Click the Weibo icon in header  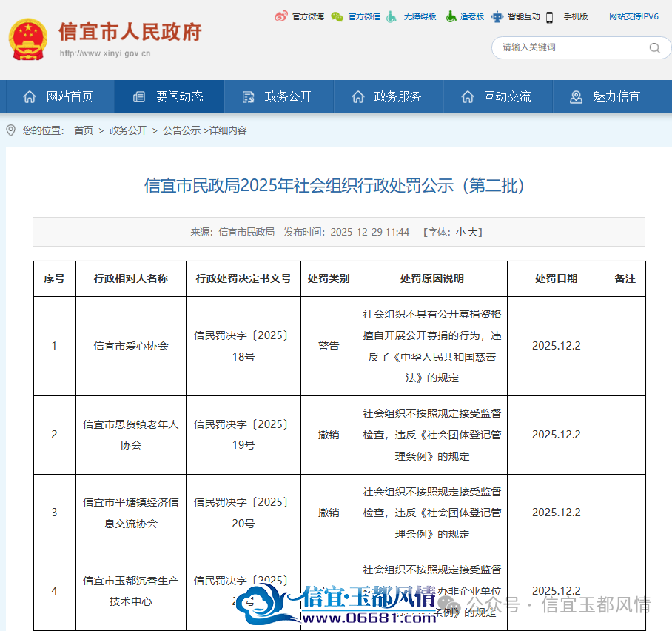click(281, 16)
